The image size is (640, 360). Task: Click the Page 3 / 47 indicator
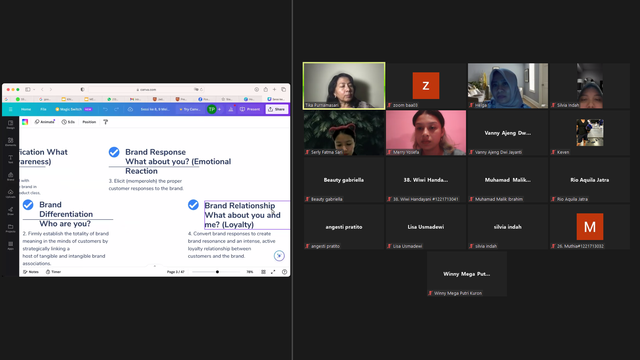(x=176, y=272)
